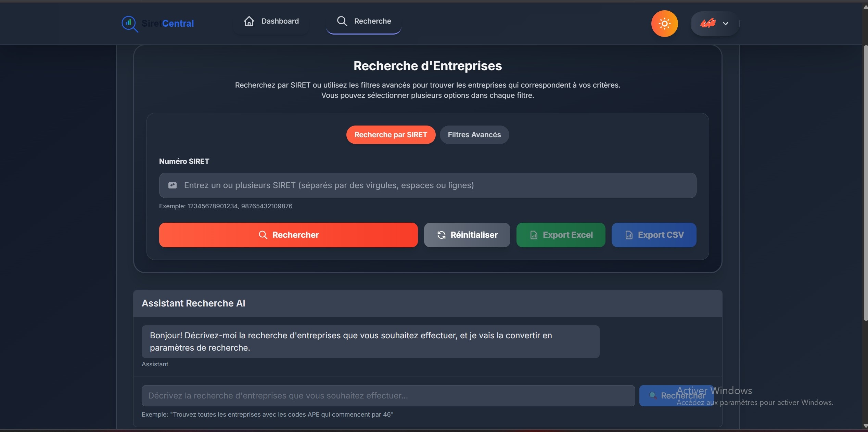Click the red user avatar icon
This screenshot has height=432, width=868.
point(708,23)
